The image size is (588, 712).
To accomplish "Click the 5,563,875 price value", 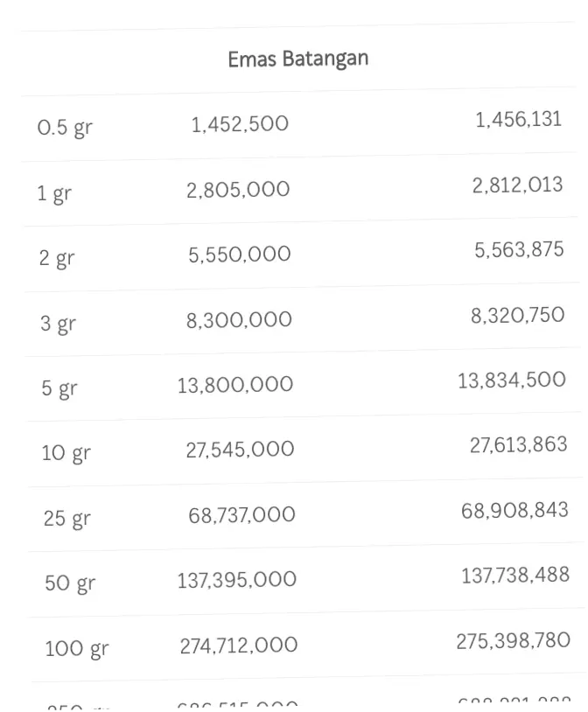I will click(520, 250).
